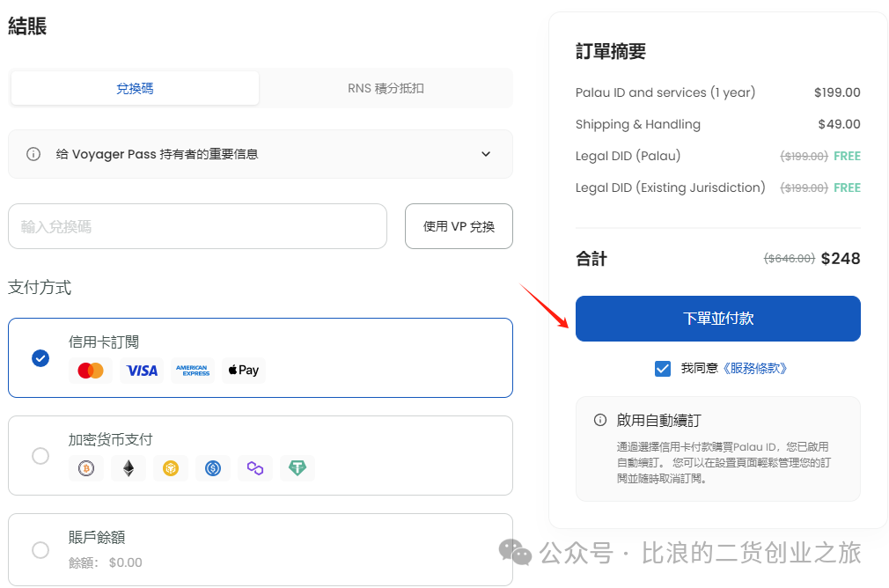This screenshot has width=889, height=588.
Task: Select the Polygon crypto icon
Action: (x=254, y=468)
